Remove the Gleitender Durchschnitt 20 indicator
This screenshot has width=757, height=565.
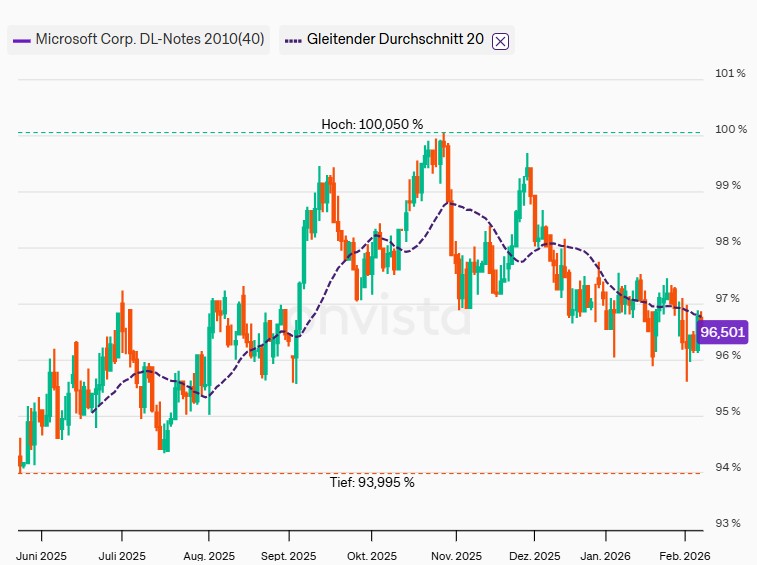(x=501, y=41)
